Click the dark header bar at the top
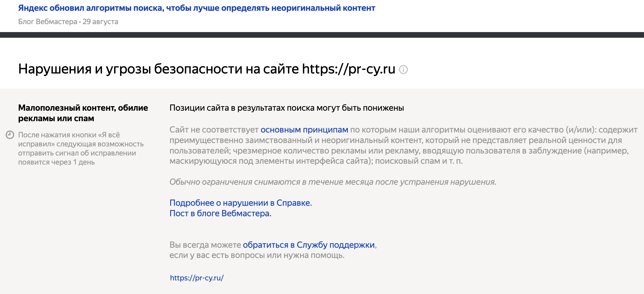The height and width of the screenshot is (294, 644). (x=322, y=35)
